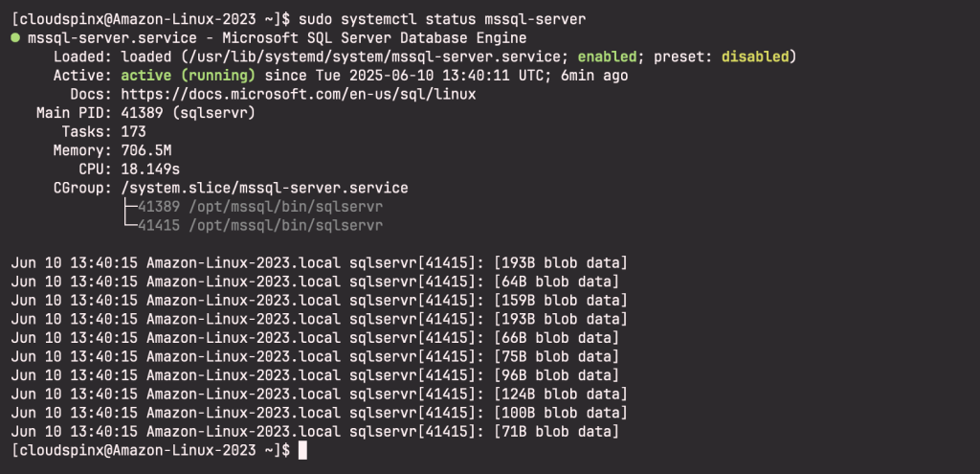
Task: Click the green active status dot
Action: pos(15,38)
